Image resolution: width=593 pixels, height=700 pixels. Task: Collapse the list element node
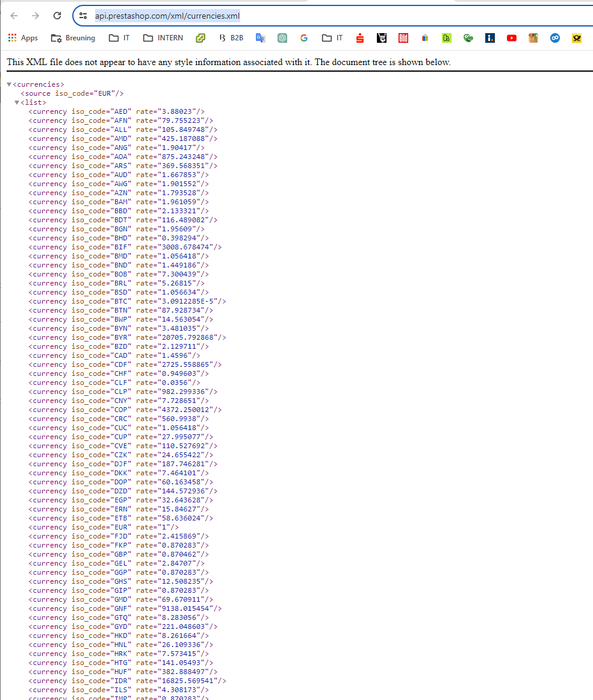[16, 102]
